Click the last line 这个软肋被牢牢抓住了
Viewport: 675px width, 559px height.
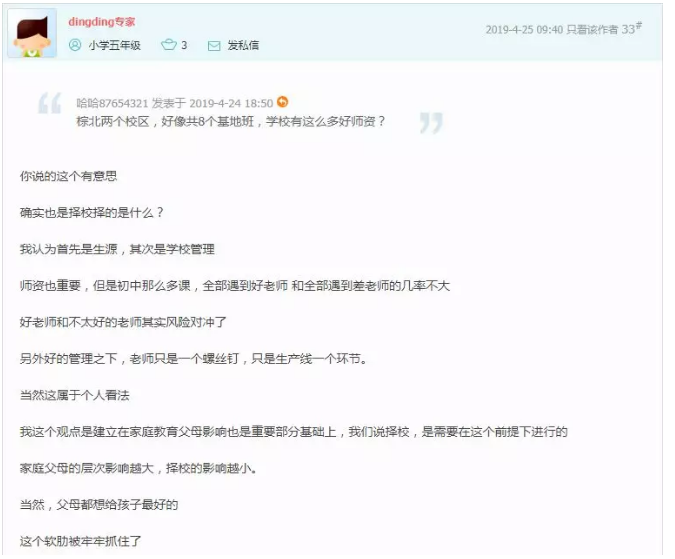[x=81, y=541]
